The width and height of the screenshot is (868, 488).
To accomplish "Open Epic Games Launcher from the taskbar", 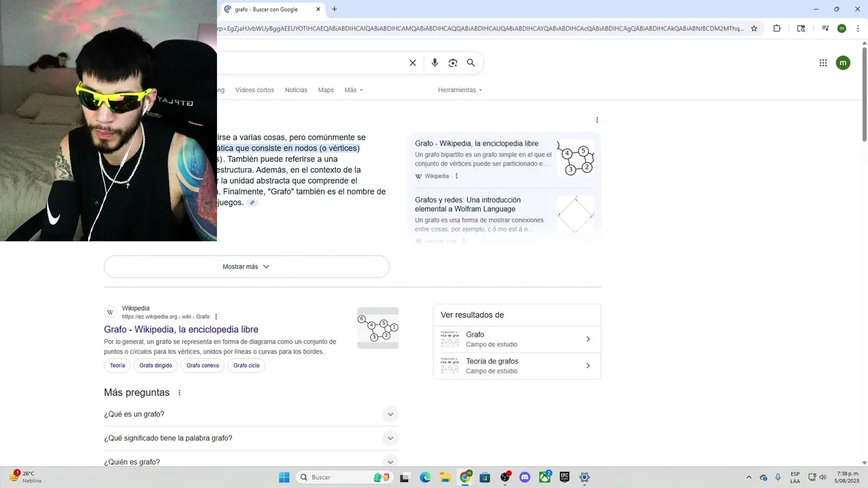I will coord(564,477).
